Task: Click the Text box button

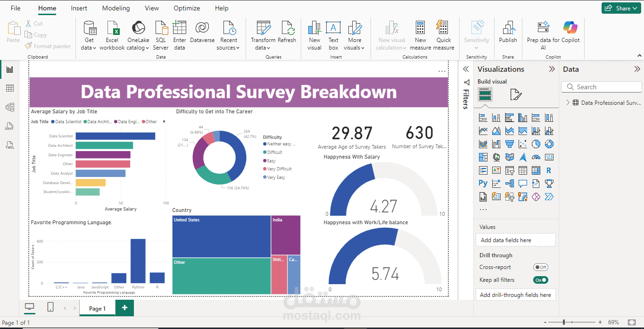Action: tap(333, 35)
